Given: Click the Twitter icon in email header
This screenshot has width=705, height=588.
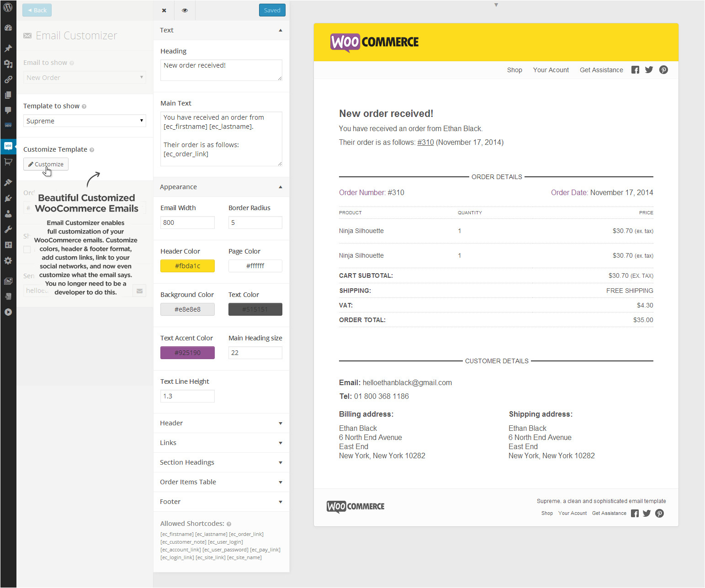Looking at the screenshot, I should tap(649, 70).
